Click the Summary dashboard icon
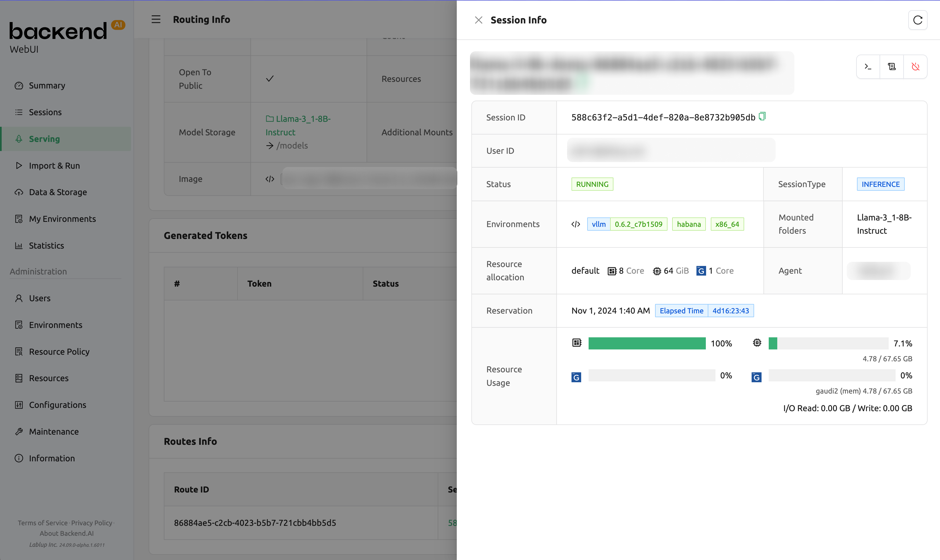This screenshot has height=560, width=940. (18, 86)
